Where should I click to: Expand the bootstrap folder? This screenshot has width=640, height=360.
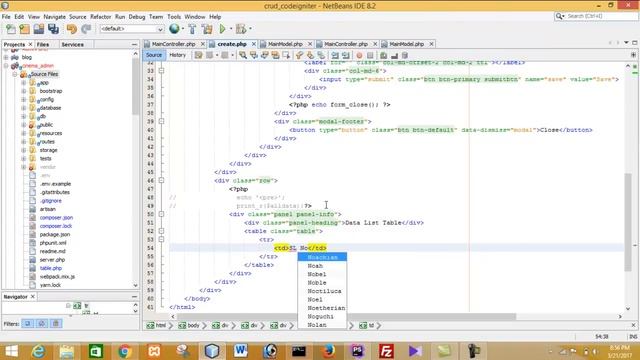(24, 91)
